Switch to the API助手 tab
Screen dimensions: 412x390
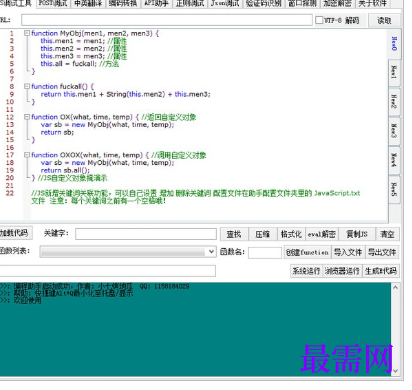point(156,4)
